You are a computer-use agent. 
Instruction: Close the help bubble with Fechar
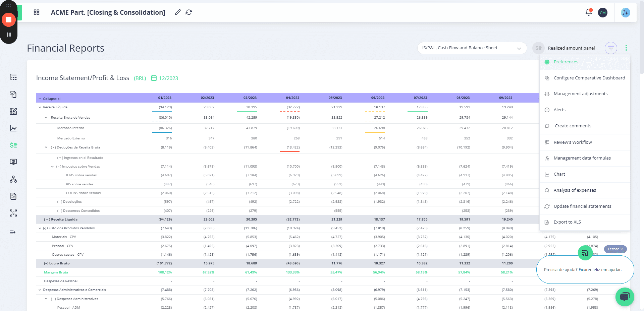click(x=615, y=249)
